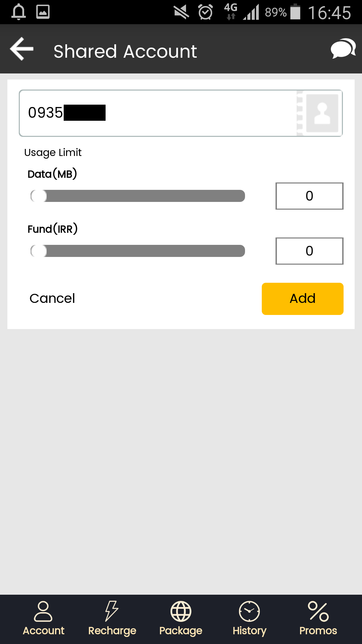This screenshot has width=362, height=644.
Task: Tap the image notification icon
Action: (43, 12)
